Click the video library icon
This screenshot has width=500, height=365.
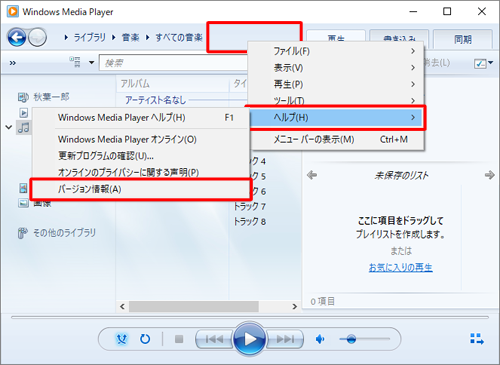coord(23,188)
